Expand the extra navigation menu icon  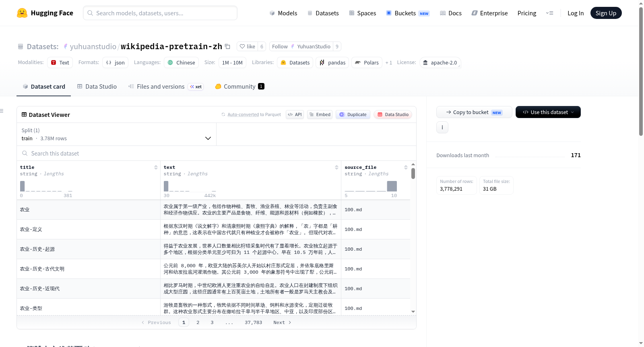(x=549, y=13)
